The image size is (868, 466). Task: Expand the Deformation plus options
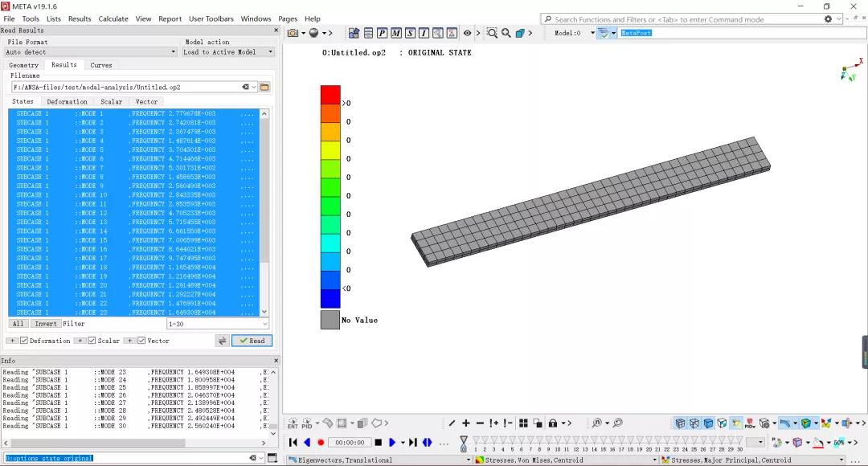click(x=12, y=341)
